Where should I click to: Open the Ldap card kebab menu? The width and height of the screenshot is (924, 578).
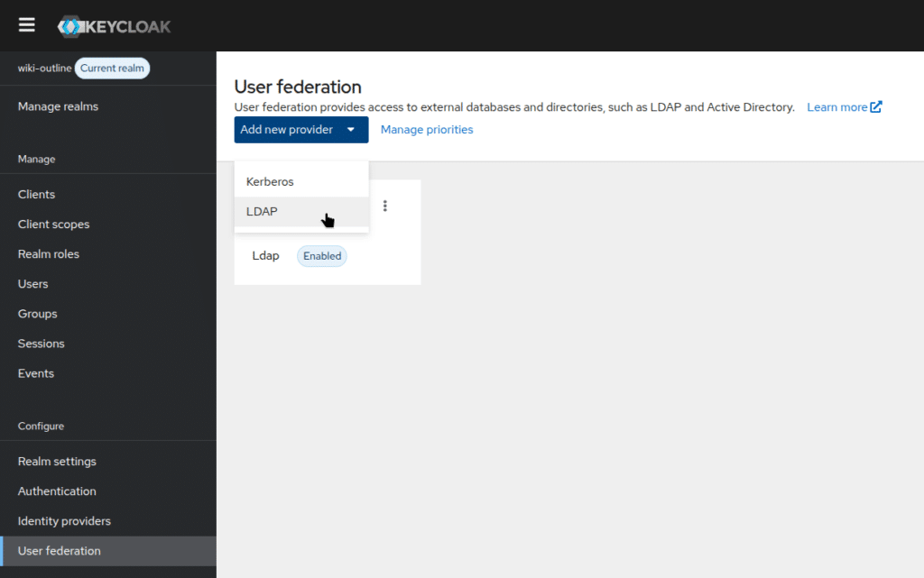385,206
